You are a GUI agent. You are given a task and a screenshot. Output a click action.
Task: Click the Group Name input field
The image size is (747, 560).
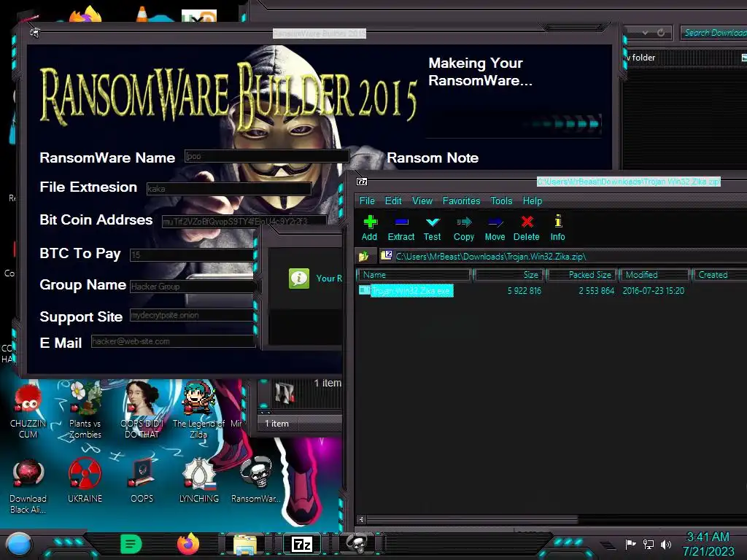(192, 286)
